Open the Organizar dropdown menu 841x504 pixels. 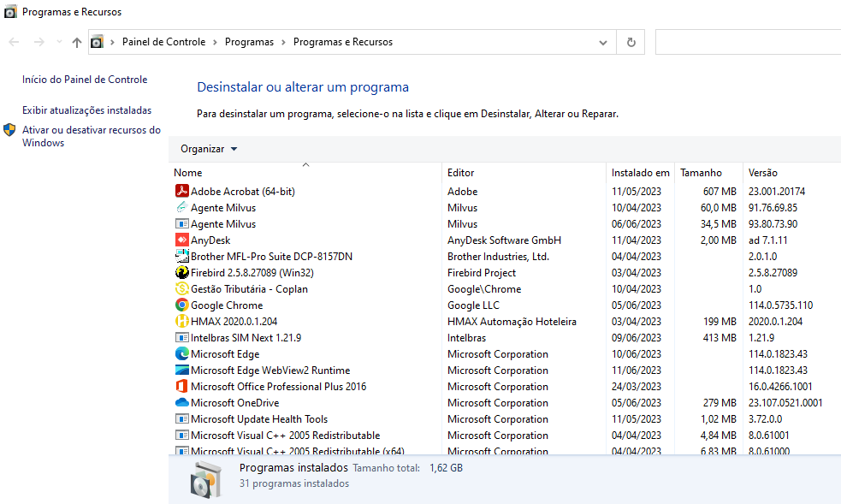pos(209,149)
